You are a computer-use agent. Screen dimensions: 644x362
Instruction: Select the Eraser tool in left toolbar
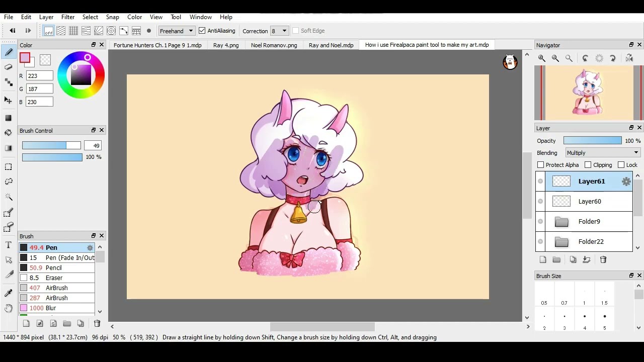click(9, 67)
